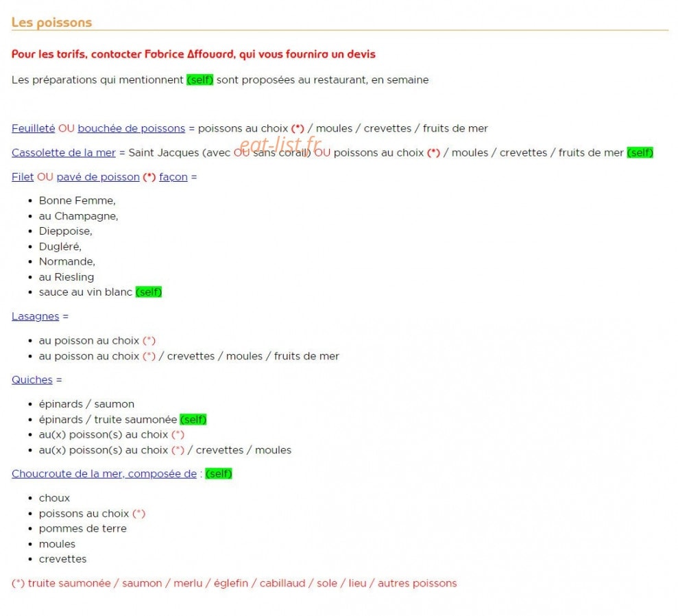Click the green (self) tag in intro sentence
Viewport: 678px width, 616px height.
(199, 80)
